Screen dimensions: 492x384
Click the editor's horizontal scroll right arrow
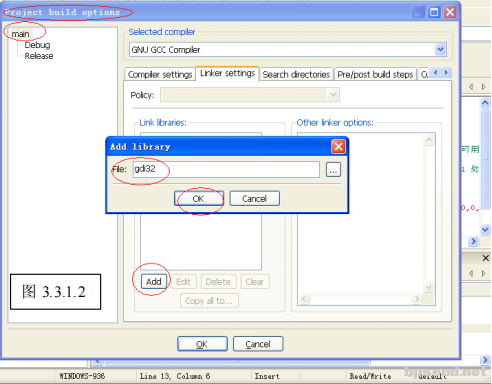473,241
